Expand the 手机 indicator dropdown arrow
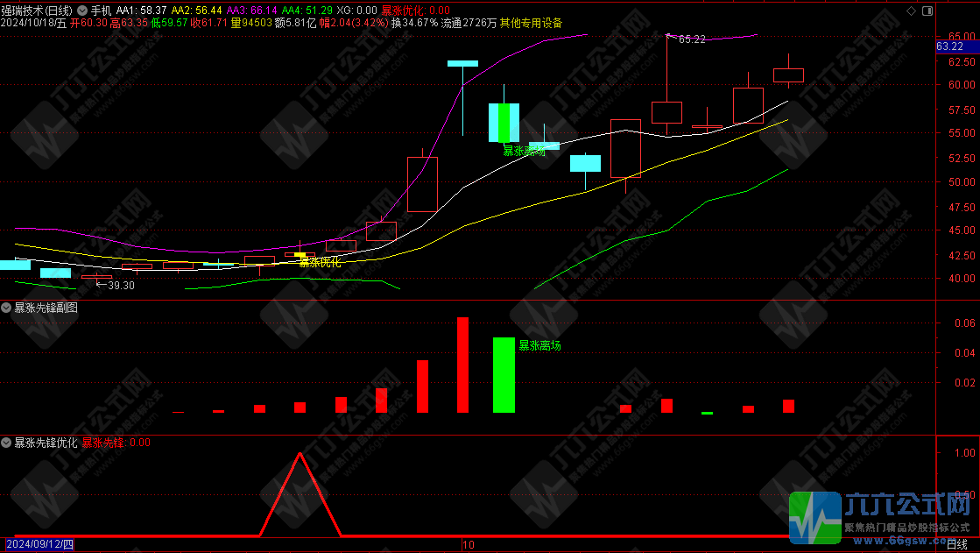This screenshot has height=553, width=980. point(82,11)
